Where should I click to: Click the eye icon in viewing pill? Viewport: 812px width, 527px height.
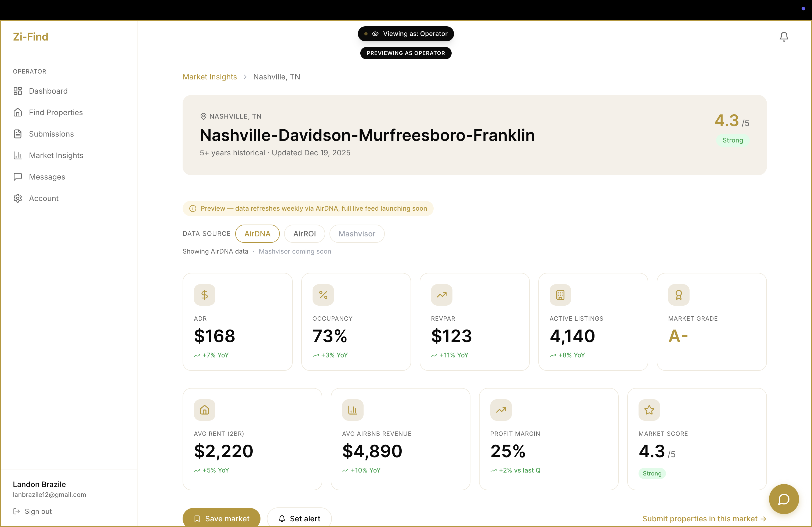click(x=375, y=34)
